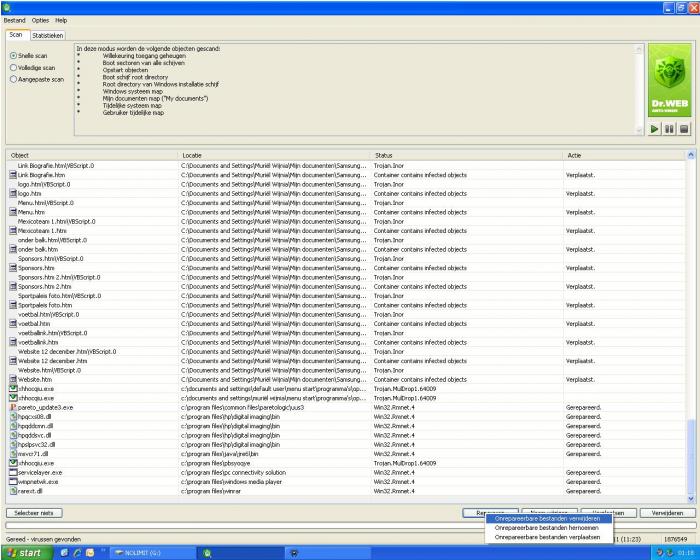Viewport: 700px width, 560px height.
Task: Click the icon next to onder balk.htm
Action: [x=13, y=249]
